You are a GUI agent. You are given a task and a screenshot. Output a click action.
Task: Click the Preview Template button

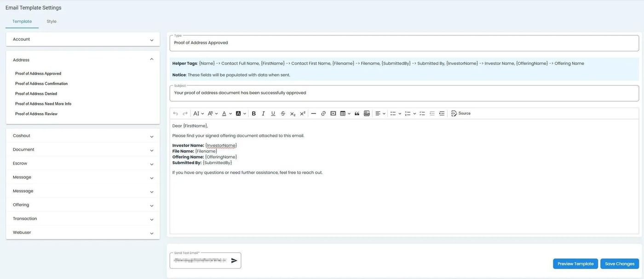coord(575,264)
